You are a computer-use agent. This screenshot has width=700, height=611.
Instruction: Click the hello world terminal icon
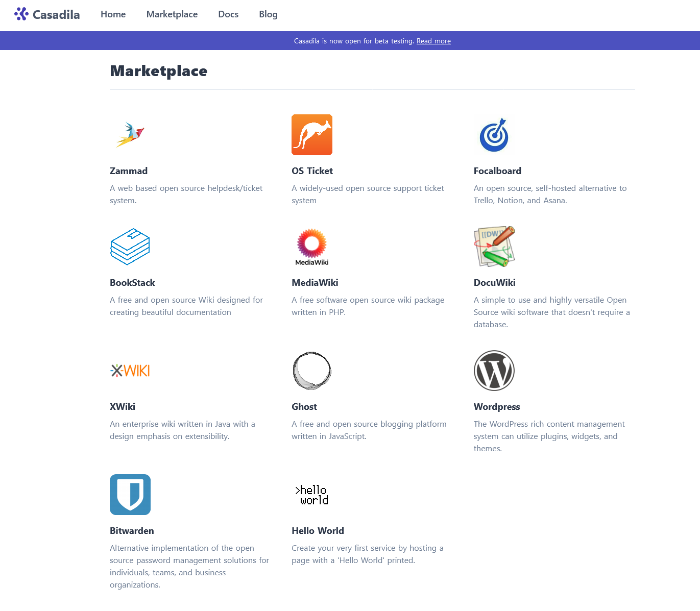(x=312, y=495)
